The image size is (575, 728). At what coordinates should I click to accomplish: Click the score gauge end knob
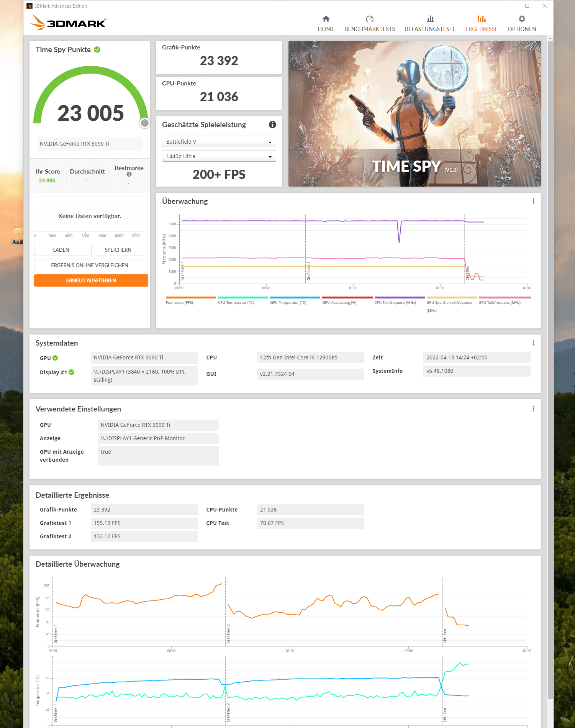145,123
